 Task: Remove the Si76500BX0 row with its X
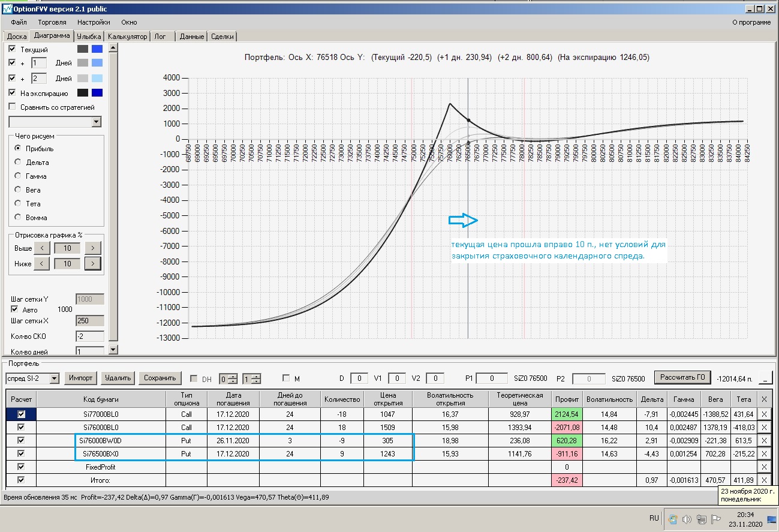763,453
